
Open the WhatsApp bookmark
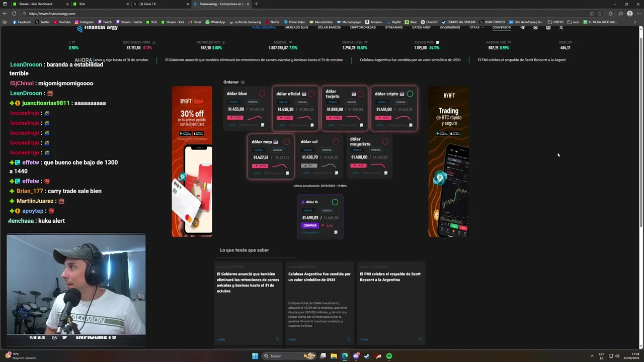[215, 22]
